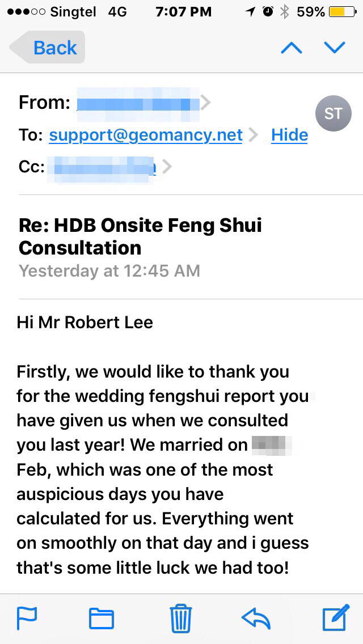Tap the 7:07 PM status bar clock
This screenshot has height=644, width=363.
(x=183, y=12)
